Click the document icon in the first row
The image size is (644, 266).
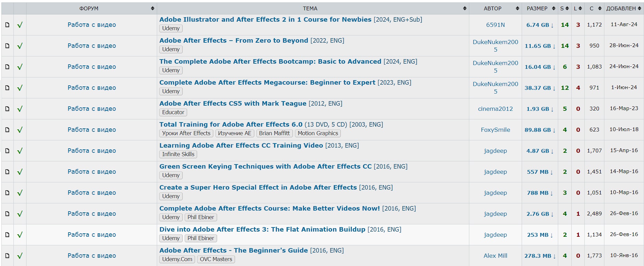pyautogui.click(x=7, y=25)
